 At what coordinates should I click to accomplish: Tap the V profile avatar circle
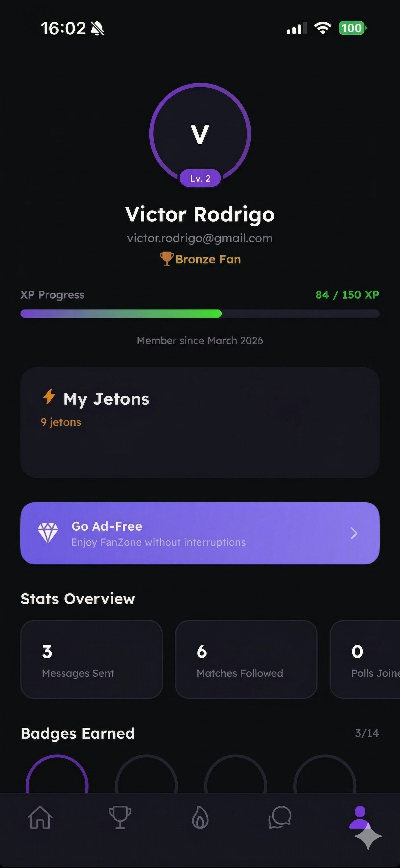point(200,134)
